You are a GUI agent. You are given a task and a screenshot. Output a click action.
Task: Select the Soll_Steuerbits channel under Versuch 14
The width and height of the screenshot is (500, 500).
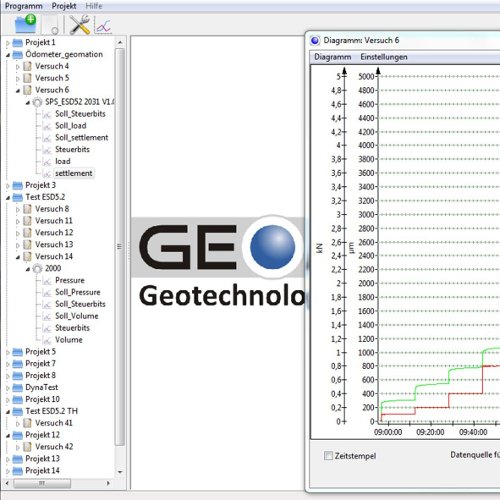click(80, 304)
